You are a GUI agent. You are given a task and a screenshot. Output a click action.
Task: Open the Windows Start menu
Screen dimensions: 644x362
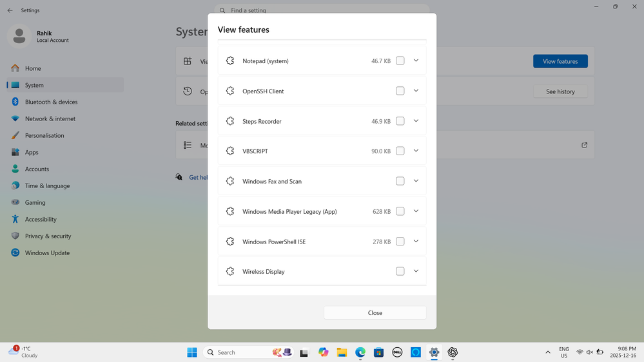(192, 352)
